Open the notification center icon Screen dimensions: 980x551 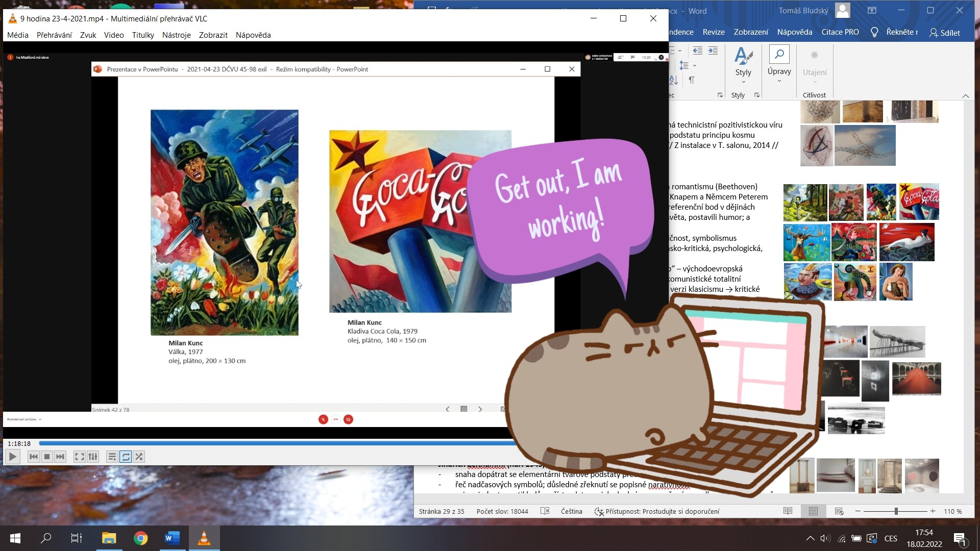[960, 538]
